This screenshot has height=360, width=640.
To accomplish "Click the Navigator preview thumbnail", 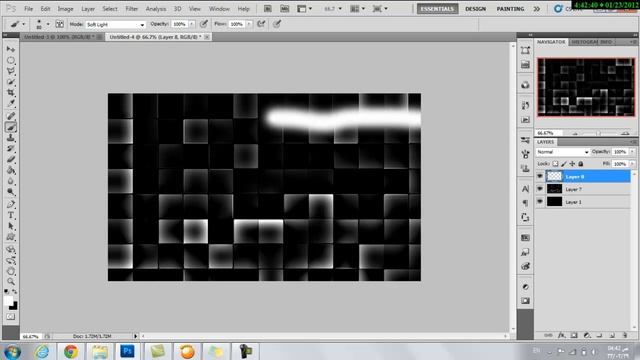I will [586, 87].
